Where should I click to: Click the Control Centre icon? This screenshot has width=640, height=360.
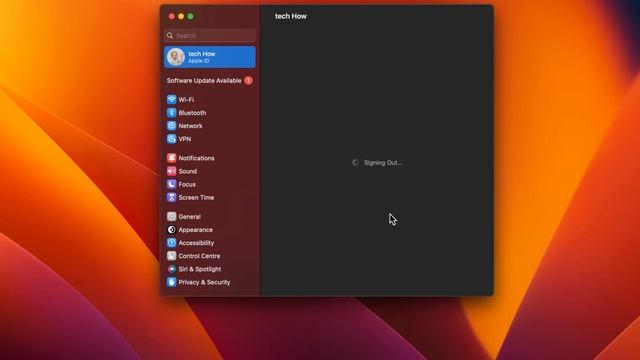(171, 256)
